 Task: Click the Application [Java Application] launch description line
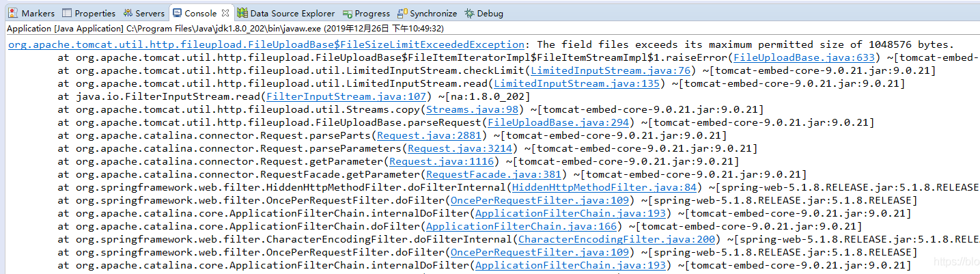[x=225, y=29]
